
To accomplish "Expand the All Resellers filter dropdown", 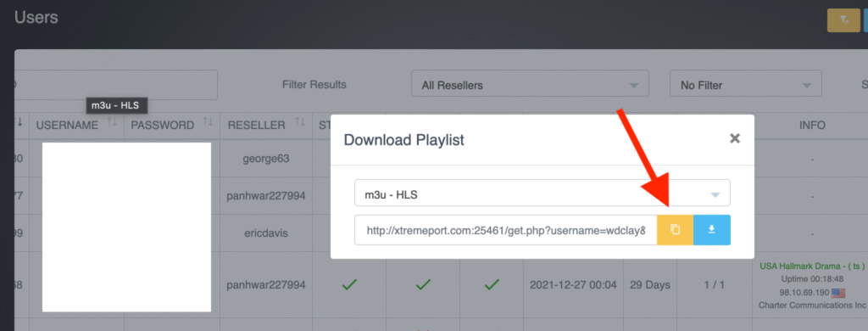I will coord(530,86).
